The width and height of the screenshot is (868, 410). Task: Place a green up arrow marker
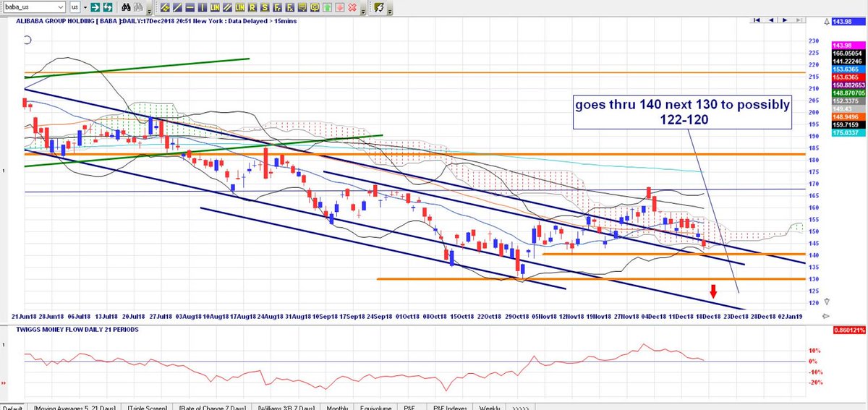(327, 7)
